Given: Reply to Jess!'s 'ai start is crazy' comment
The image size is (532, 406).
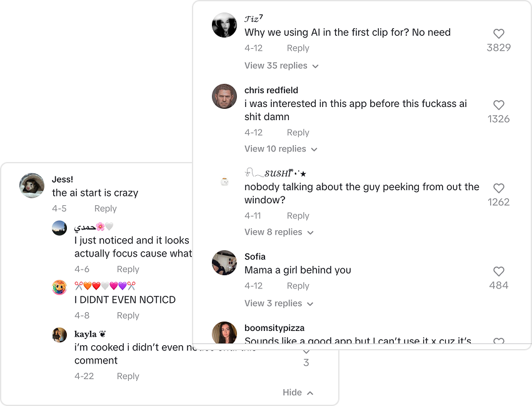Looking at the screenshot, I should pos(105,209).
